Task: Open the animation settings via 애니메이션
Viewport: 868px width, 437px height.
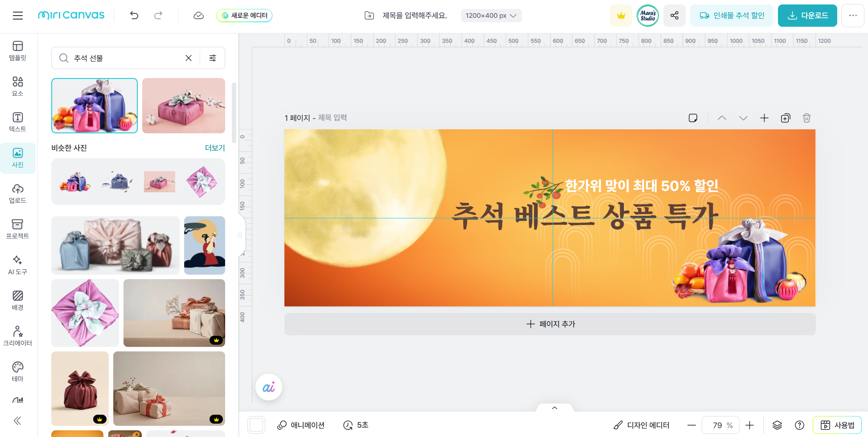Action: click(x=301, y=425)
